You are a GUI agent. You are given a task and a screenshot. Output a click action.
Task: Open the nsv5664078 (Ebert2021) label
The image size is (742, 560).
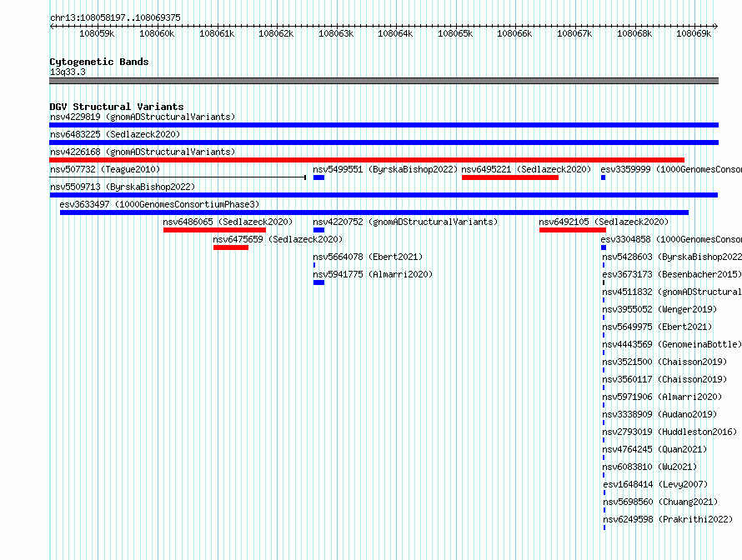tap(368, 257)
